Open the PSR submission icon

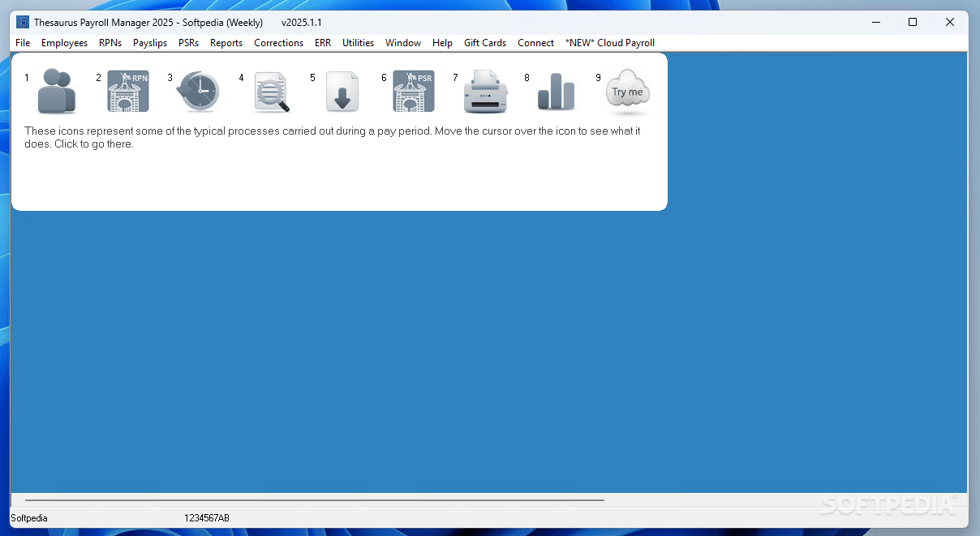413,91
